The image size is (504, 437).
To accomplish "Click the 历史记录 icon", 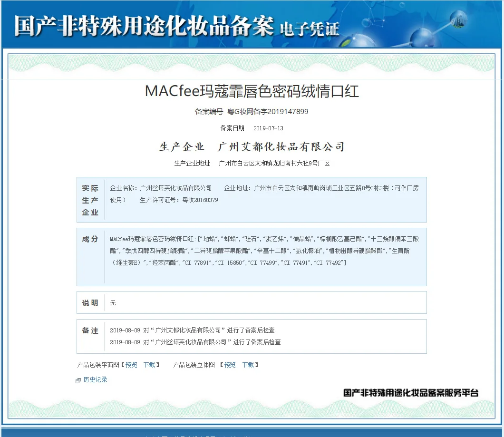I will (x=78, y=381).
